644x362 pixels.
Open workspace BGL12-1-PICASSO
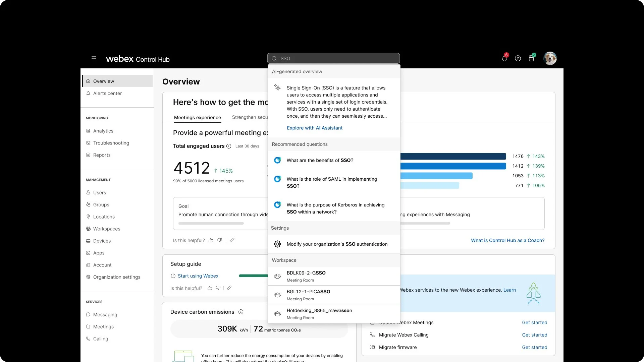click(334, 295)
